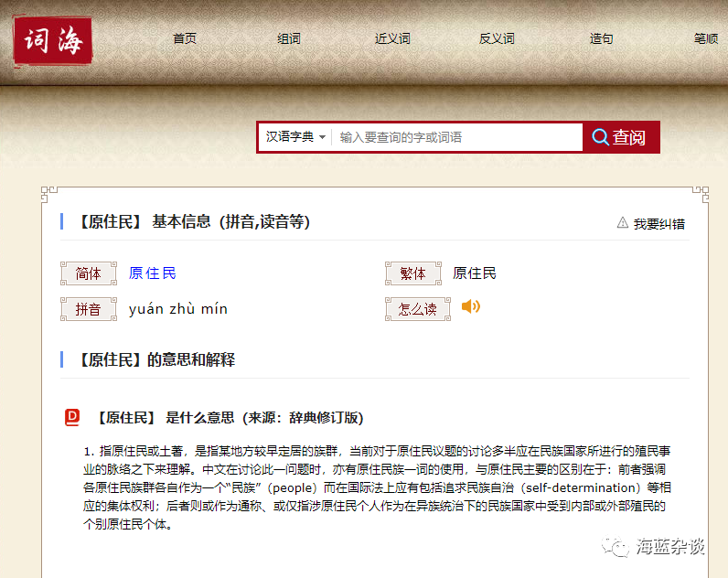The image size is (728, 578).
Task: Click the magnifier icon in search button
Action: coord(600,137)
